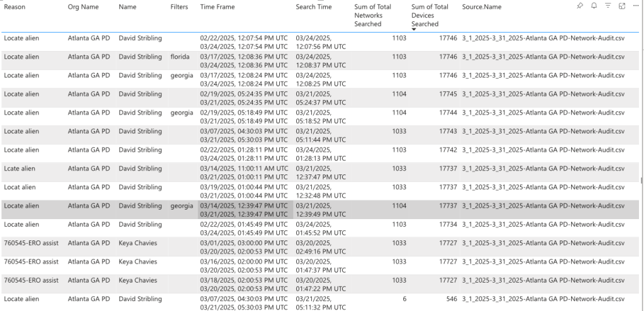Screen dimensions: 644x311
Task: Click the Source.Name column header
Action: (x=482, y=7)
